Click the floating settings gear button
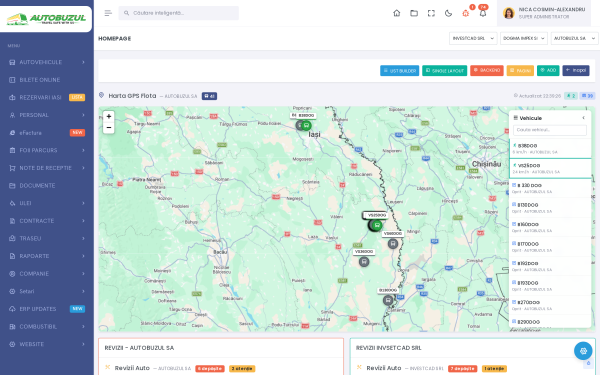Viewport: 600px width, 375px height. click(x=583, y=351)
